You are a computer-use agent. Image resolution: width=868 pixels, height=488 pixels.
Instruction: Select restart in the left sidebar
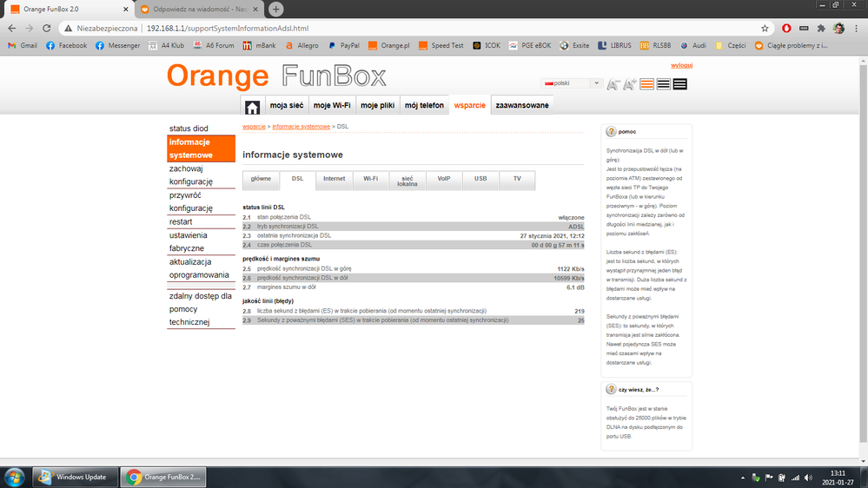182,221
